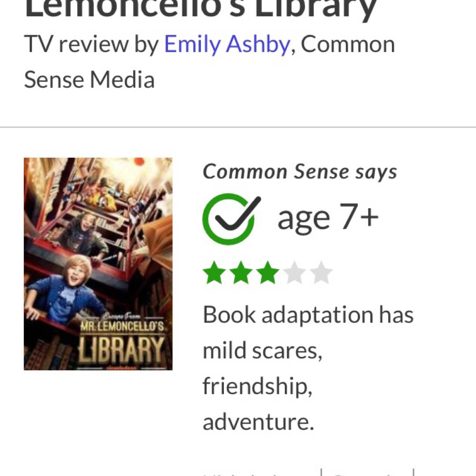Click the "TV review by" byline text
The height and width of the screenshot is (476, 476).
91,45
